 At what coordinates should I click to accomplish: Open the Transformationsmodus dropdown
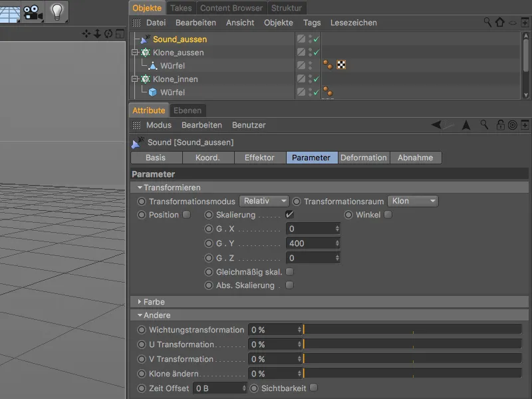(264, 201)
